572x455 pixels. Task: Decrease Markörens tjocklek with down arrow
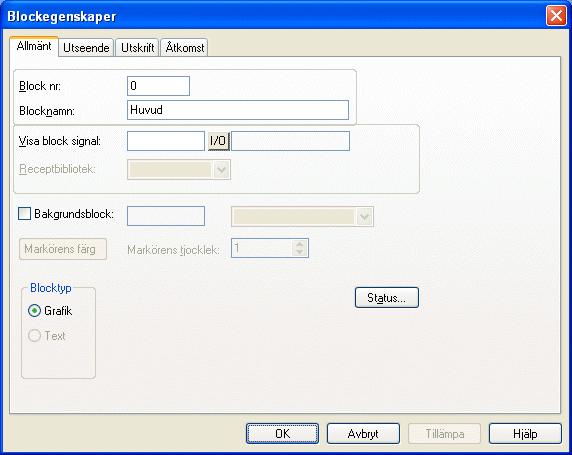[x=299, y=252]
